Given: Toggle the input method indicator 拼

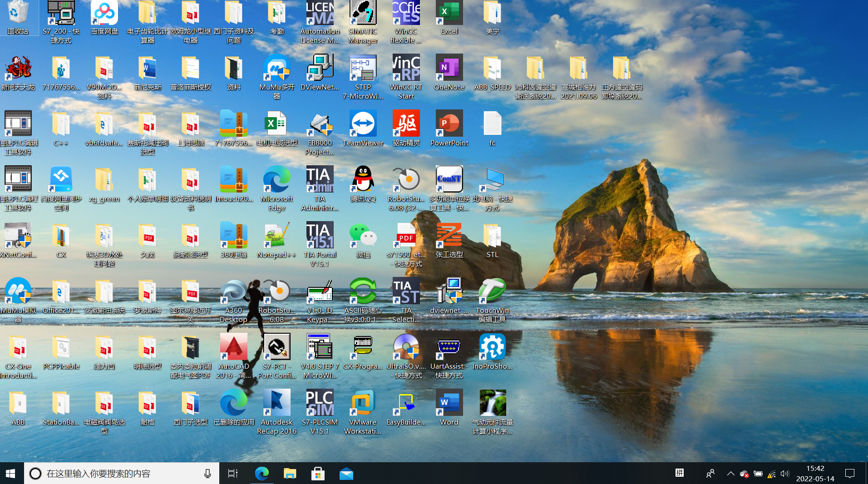Looking at the screenshot, I should 680,473.
